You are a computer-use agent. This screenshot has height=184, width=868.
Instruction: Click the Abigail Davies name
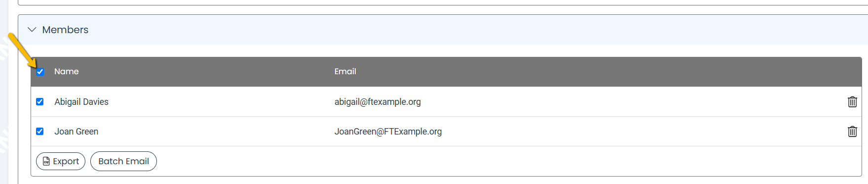tap(81, 102)
